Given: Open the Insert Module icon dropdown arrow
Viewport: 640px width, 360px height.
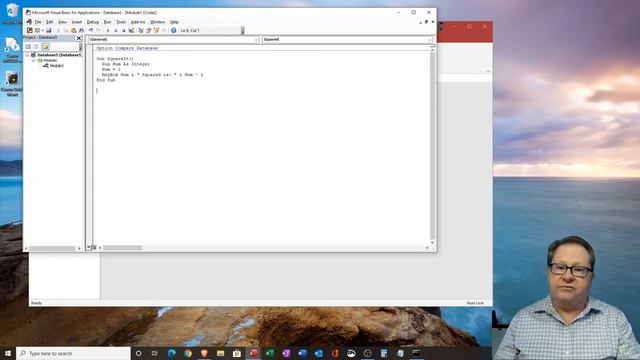Looking at the screenshot, I should (43, 31).
